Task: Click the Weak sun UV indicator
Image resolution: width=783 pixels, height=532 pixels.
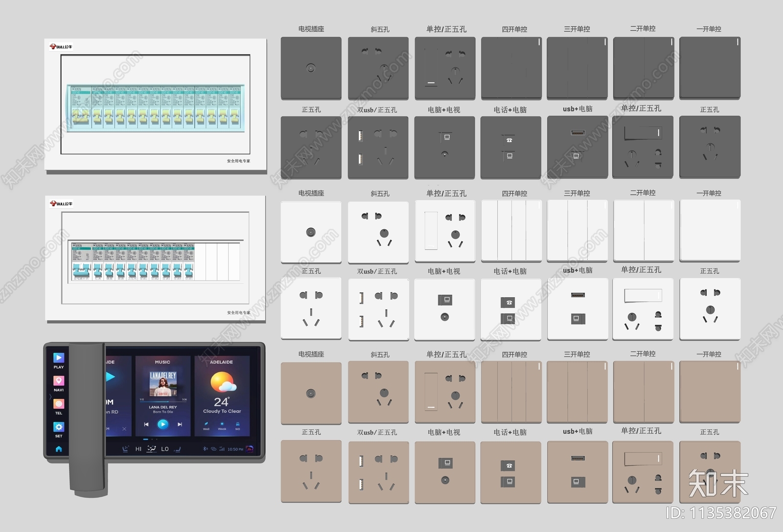Action: [222, 426]
